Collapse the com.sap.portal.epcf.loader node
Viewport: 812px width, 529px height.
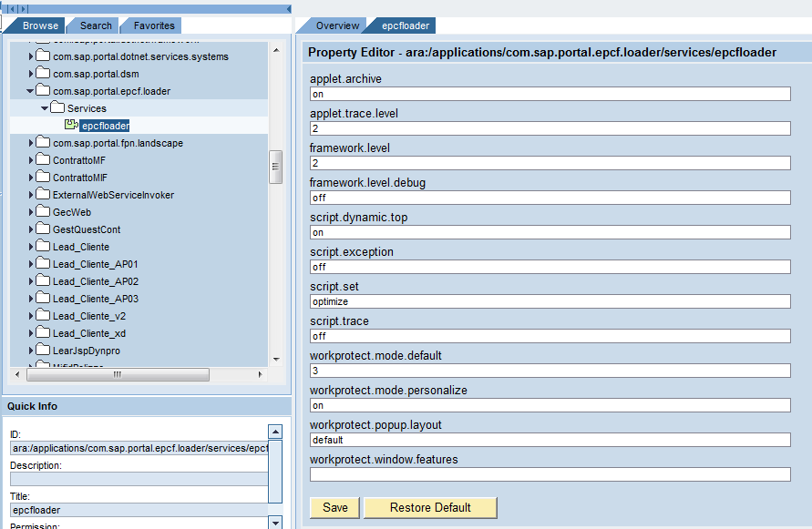point(30,91)
